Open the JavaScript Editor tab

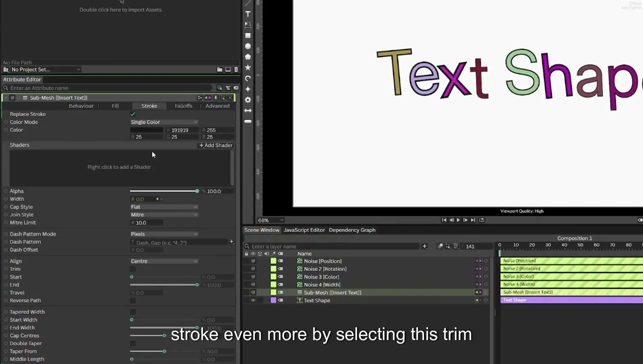[304, 230]
